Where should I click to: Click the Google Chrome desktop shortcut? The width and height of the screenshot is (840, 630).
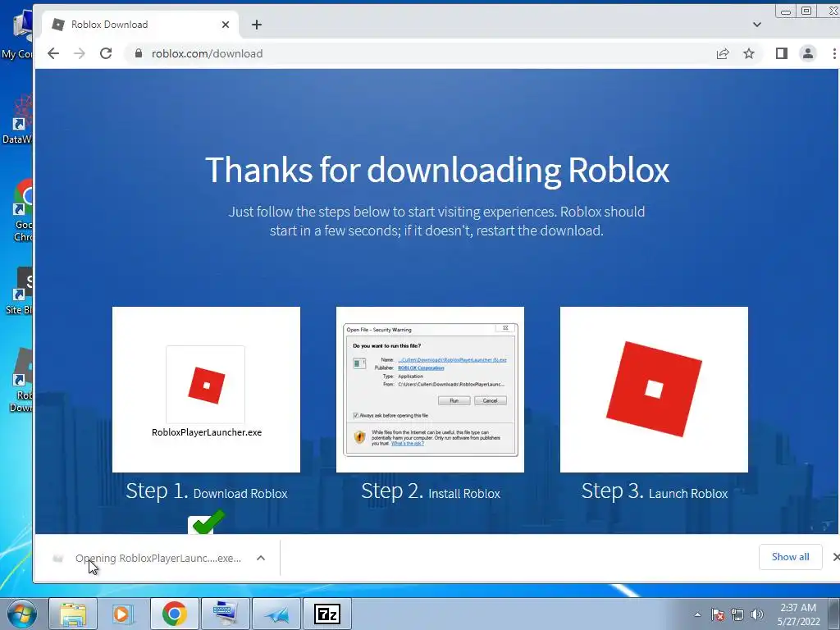pos(20,210)
